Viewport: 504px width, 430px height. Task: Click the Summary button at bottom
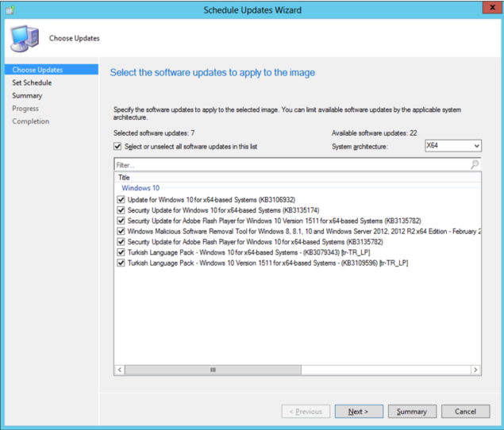click(x=411, y=412)
